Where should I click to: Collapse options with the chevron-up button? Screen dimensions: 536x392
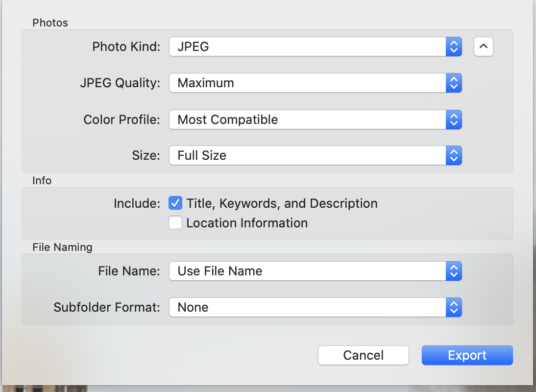click(x=483, y=47)
